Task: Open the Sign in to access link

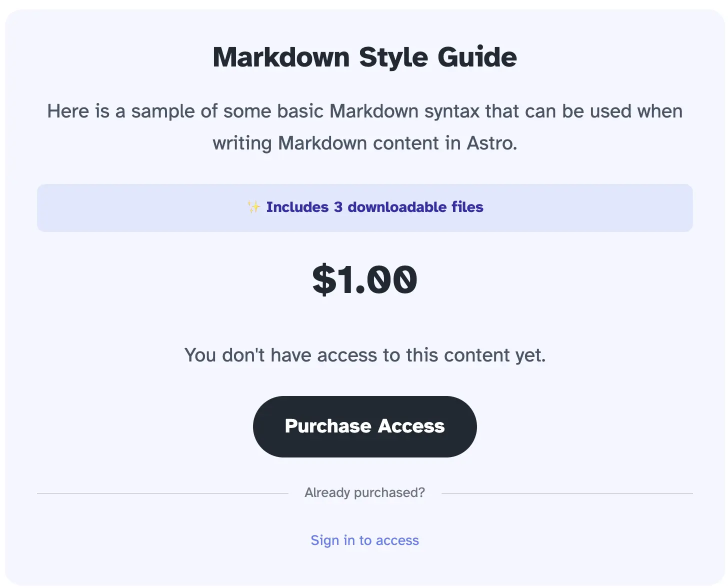Action: coord(364,540)
